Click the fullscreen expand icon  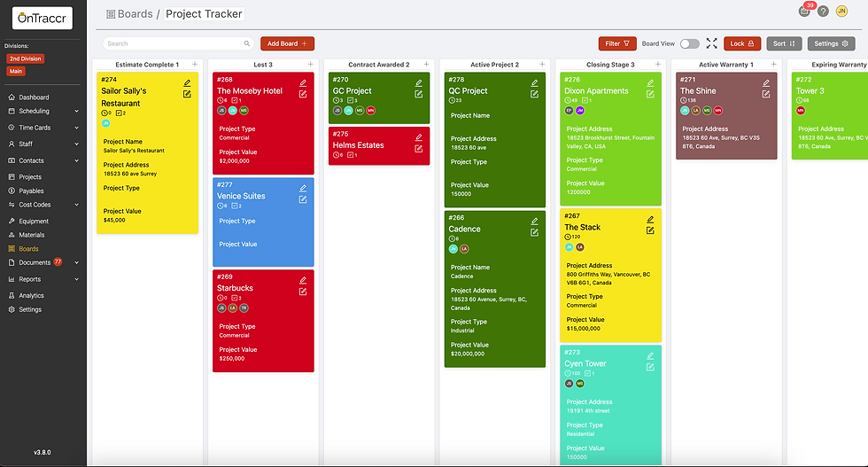click(x=711, y=43)
